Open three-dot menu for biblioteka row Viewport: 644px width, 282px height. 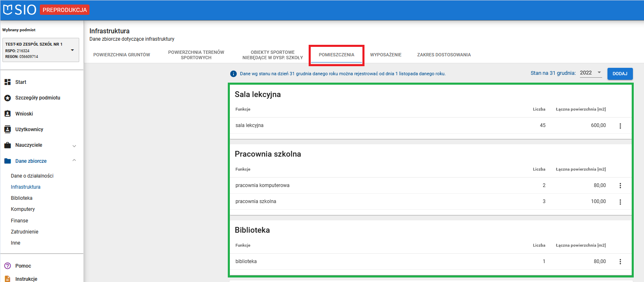(x=620, y=262)
